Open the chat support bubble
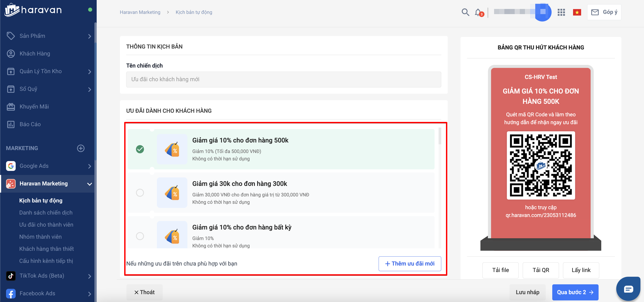The image size is (644, 302). coord(628,289)
